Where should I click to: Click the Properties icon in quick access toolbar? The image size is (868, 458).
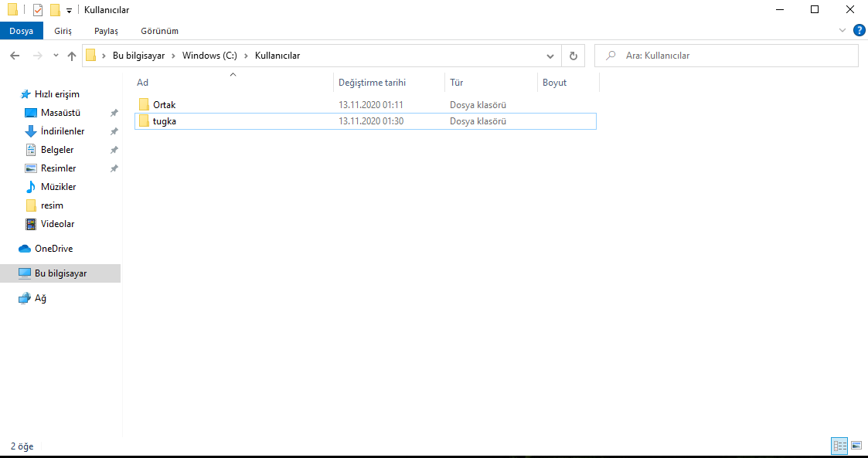point(38,10)
